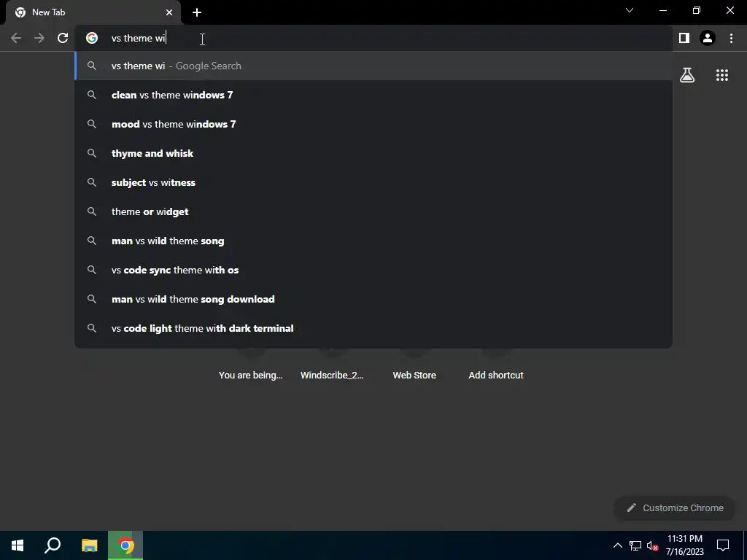Image resolution: width=747 pixels, height=560 pixels.
Task: Click the Chrome taskbar icon
Action: 125,545
